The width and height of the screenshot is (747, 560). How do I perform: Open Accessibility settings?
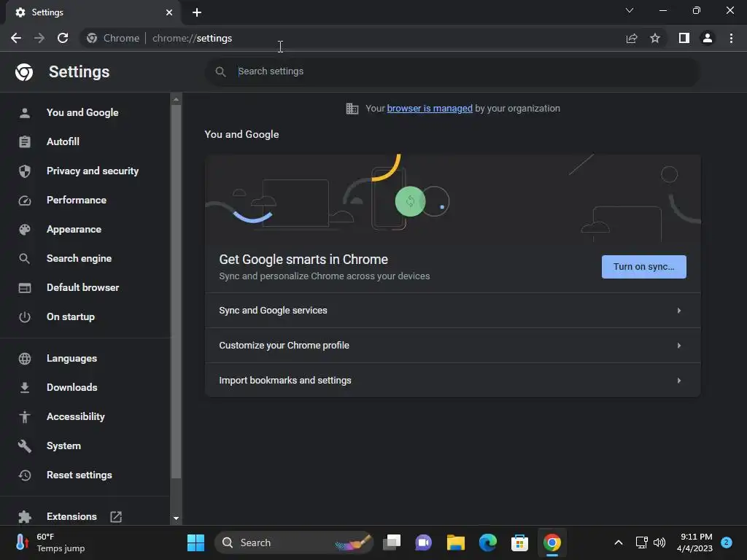[76, 416]
